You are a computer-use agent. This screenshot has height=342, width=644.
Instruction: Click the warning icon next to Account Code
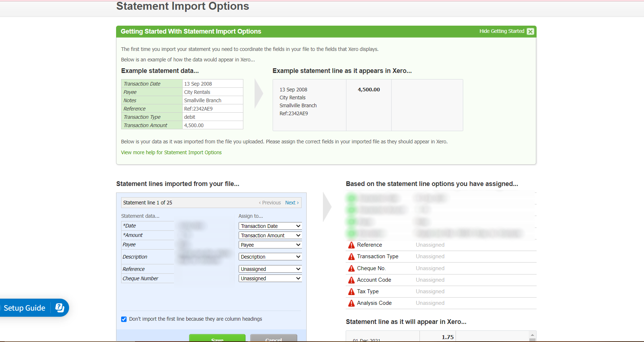click(351, 280)
